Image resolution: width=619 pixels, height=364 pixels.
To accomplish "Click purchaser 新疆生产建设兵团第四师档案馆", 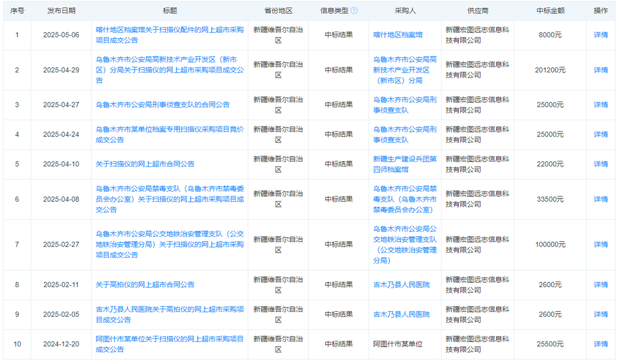I will coord(405,164).
